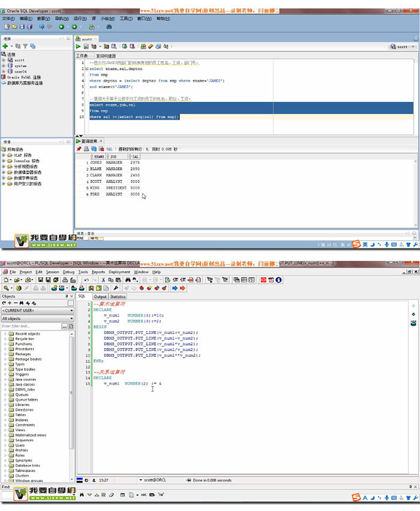The height and width of the screenshot is (511, 420).
Task: Click the undo icon in PL/SQL Developer toolbar
Action: pos(86,279)
